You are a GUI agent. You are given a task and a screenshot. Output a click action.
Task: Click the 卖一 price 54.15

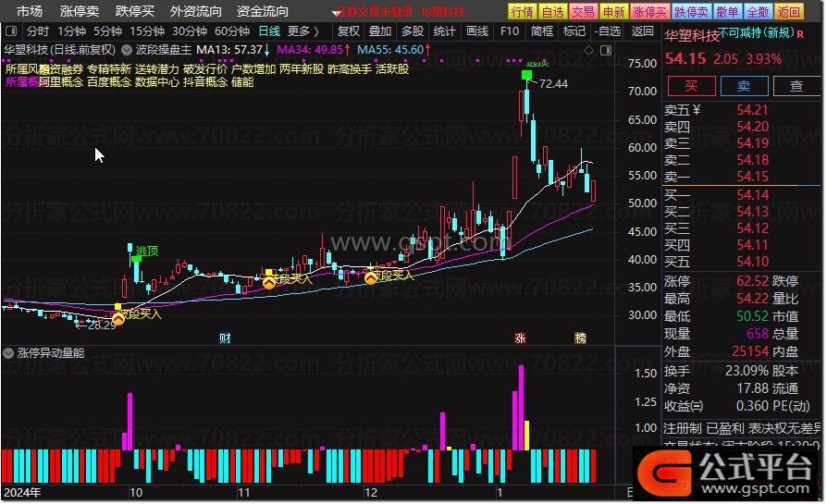tap(753, 177)
